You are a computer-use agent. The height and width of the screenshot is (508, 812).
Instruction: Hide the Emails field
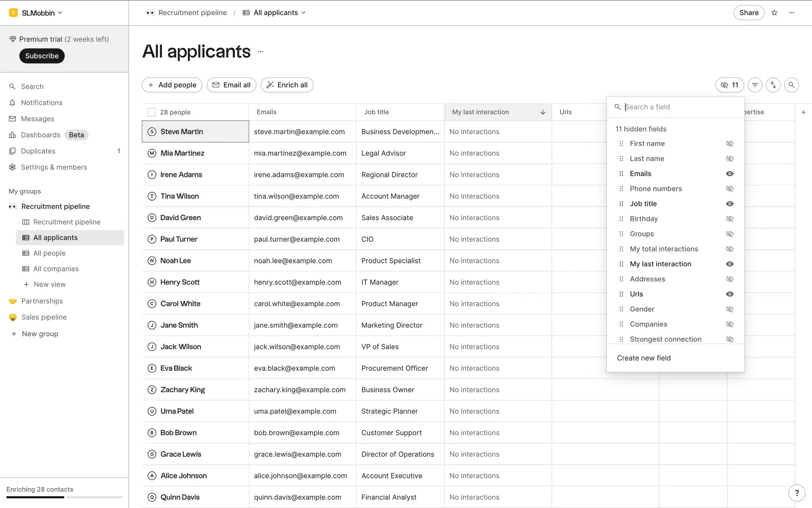(730, 174)
